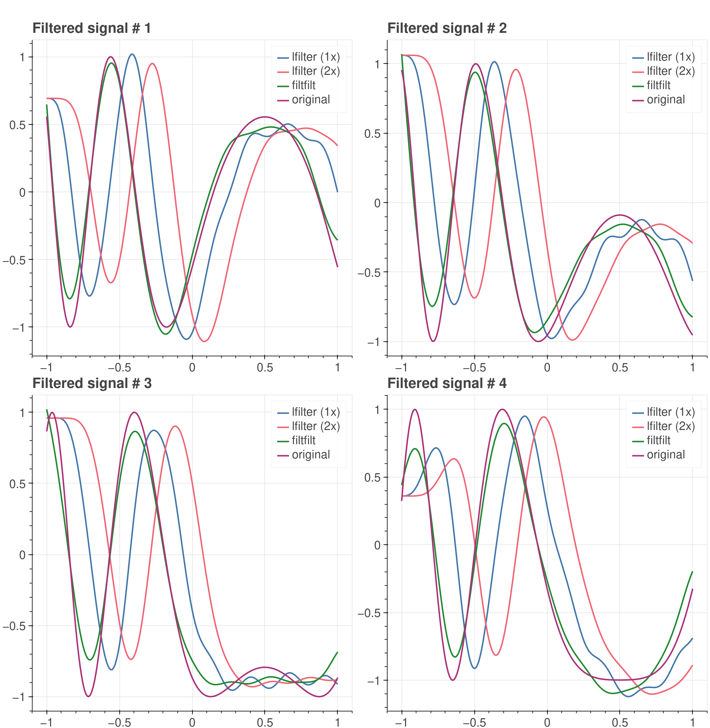
Task: Click x-axis label '1' in plot 4
Action: [x=693, y=722]
